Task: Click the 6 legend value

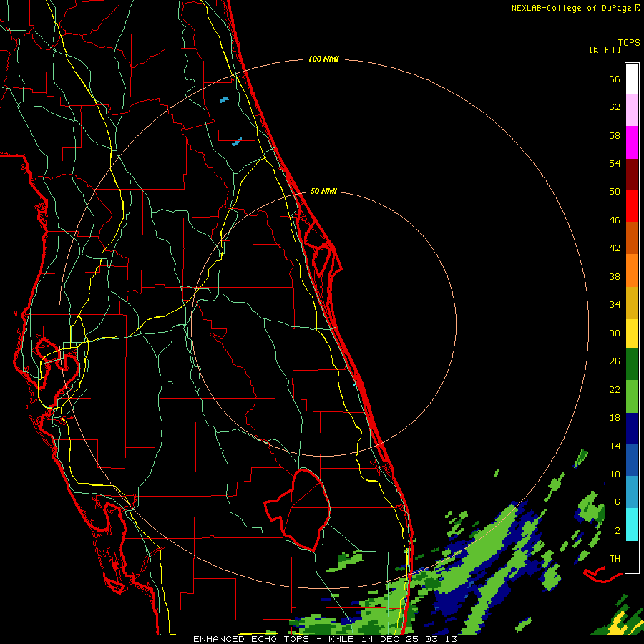Action: coord(618,502)
